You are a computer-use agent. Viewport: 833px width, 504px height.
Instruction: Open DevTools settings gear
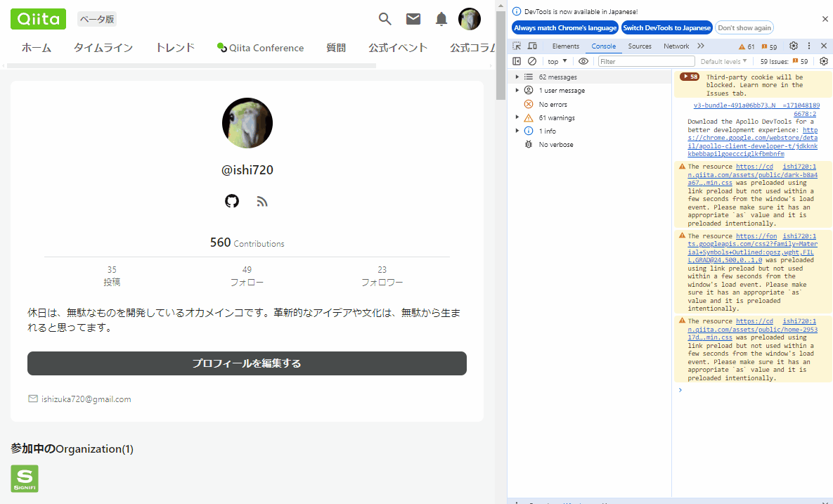pyautogui.click(x=794, y=45)
